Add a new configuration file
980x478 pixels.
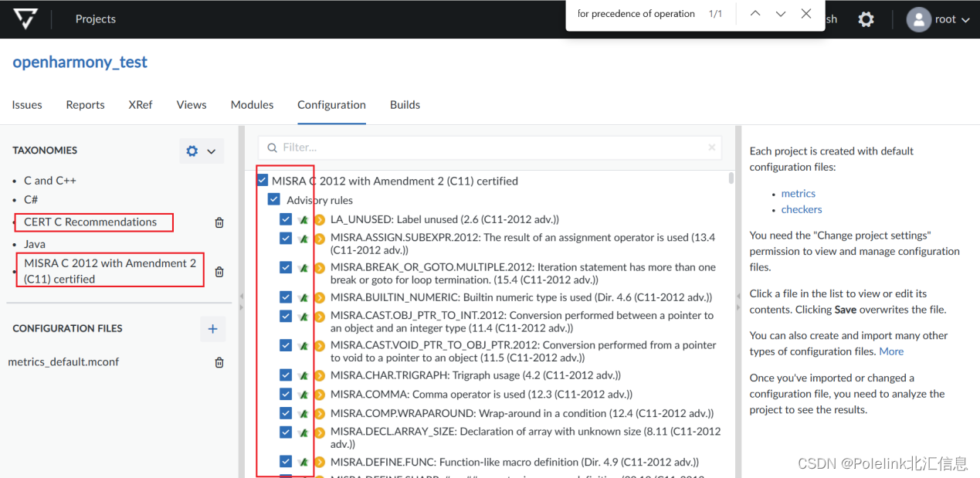[212, 329]
